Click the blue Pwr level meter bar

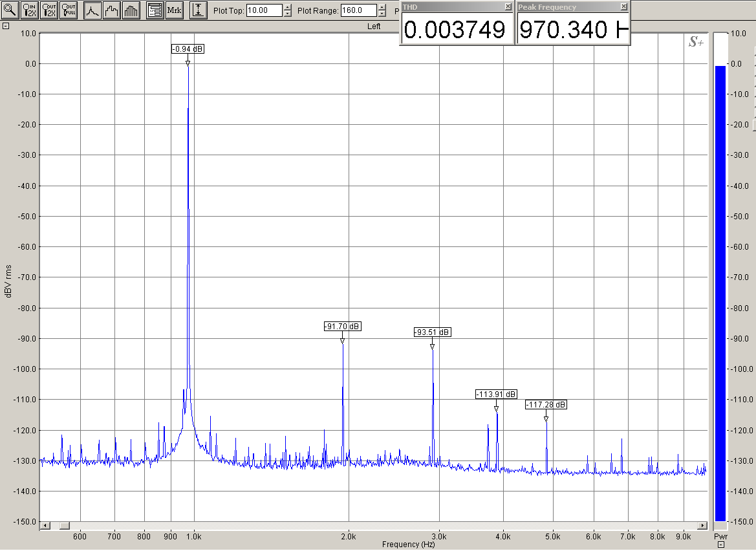pos(720,293)
